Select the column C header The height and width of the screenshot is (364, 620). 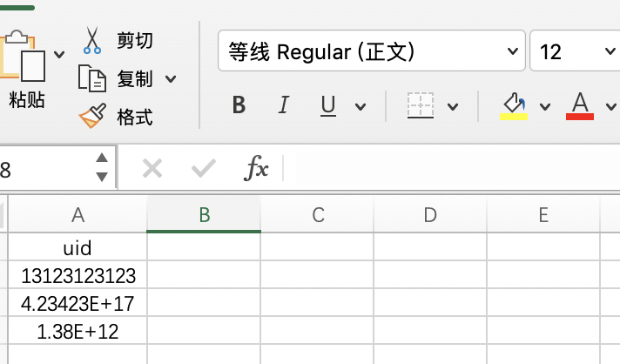click(x=317, y=214)
